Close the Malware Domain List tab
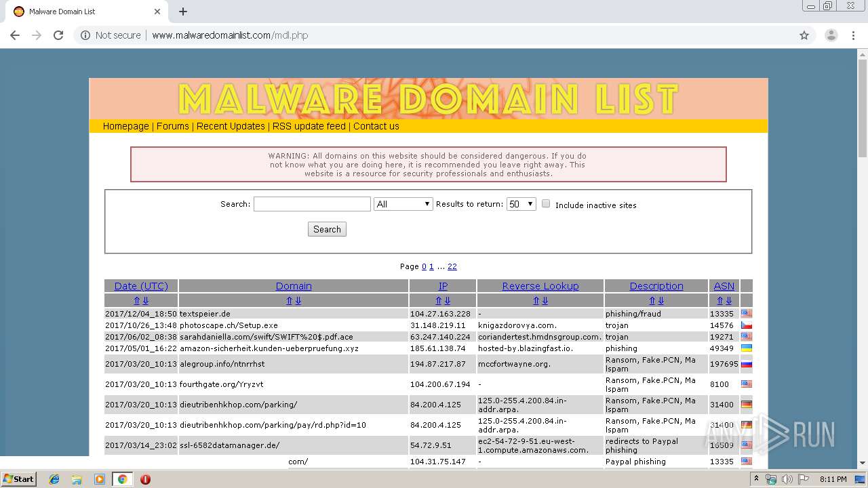This screenshot has height=488, width=868. click(x=157, y=12)
